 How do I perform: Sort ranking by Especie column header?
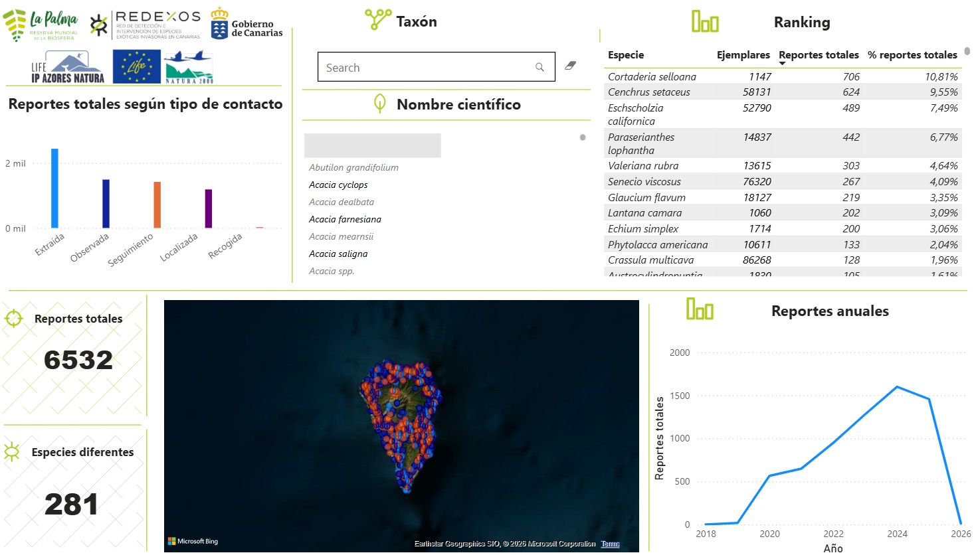coord(626,55)
